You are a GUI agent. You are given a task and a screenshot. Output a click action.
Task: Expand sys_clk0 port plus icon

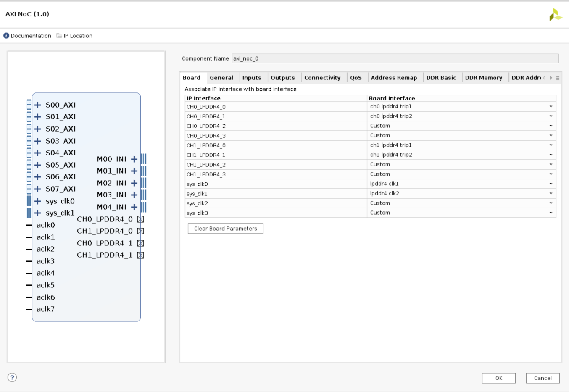tap(38, 201)
